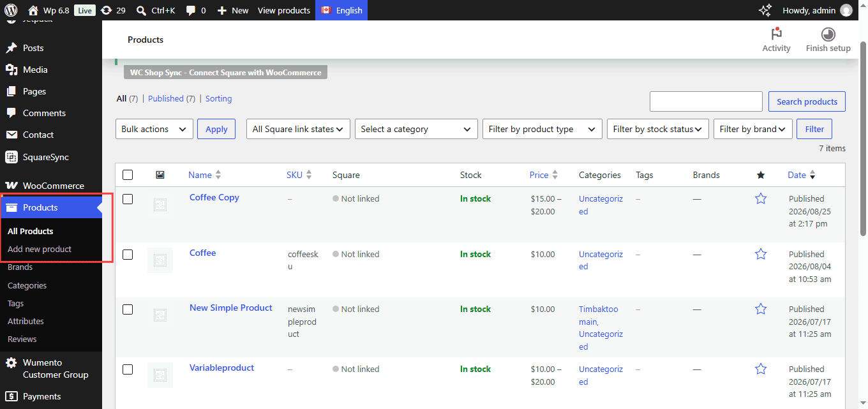The width and height of the screenshot is (868, 409).
Task: Tick the select-all products checkbox
Action: pyautogui.click(x=128, y=175)
